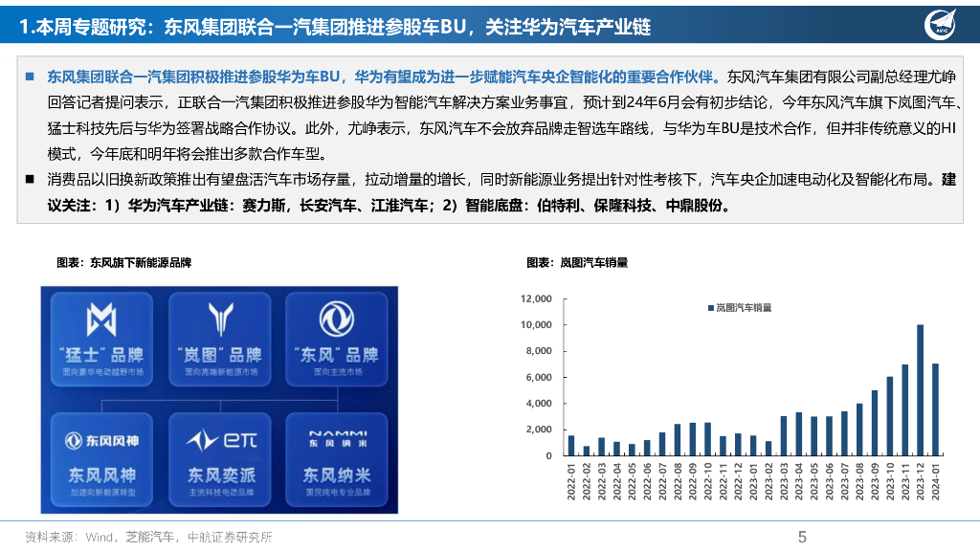Click the chart caption 图表:岚图汽车销量
The height and width of the screenshot is (551, 980).
[x=577, y=262]
